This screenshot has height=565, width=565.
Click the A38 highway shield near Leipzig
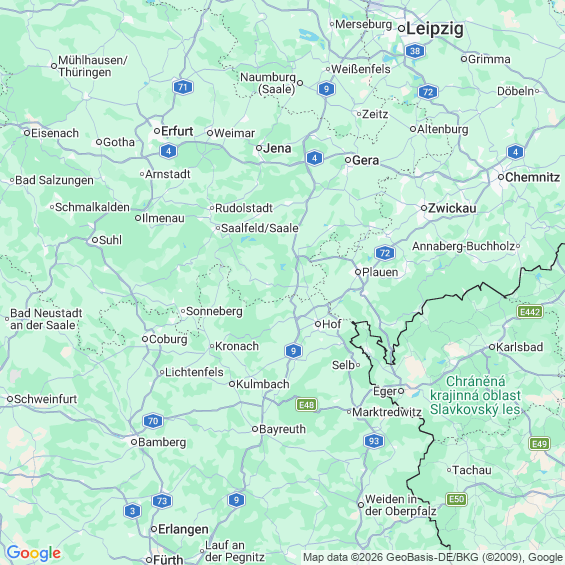point(415,51)
